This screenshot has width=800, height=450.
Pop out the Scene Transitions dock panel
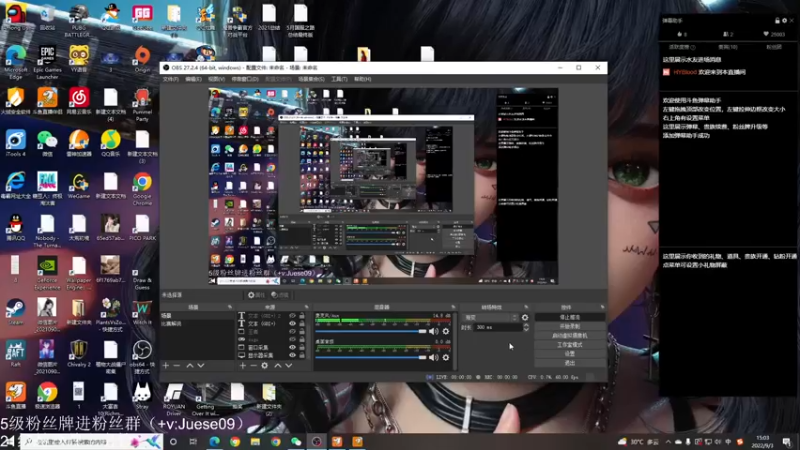526,307
